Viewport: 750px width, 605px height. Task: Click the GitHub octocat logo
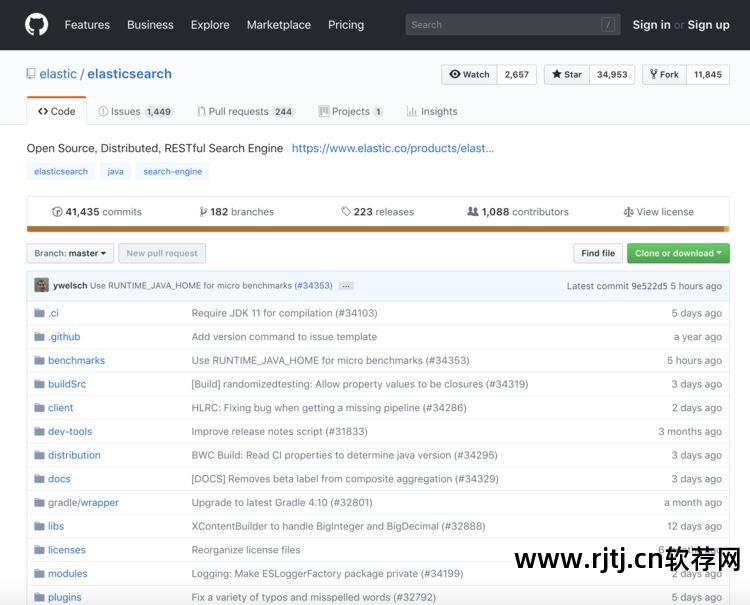pyautogui.click(x=36, y=24)
